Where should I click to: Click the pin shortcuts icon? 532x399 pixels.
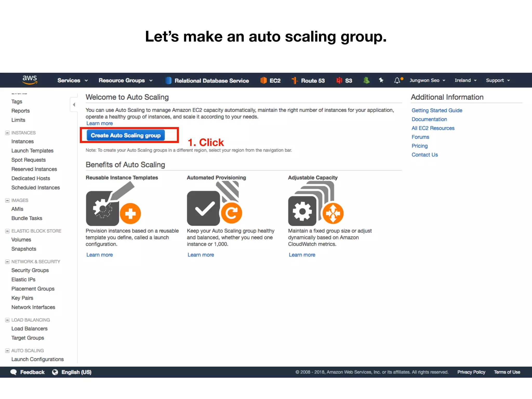coord(381,80)
